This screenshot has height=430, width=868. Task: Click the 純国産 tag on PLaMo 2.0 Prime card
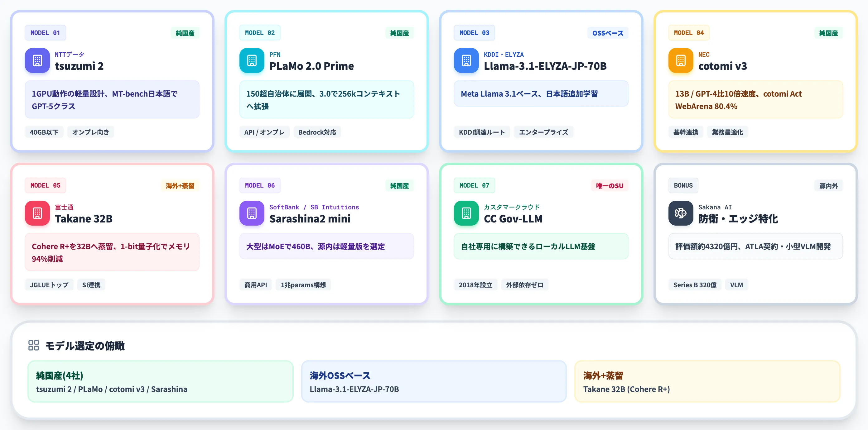click(400, 33)
